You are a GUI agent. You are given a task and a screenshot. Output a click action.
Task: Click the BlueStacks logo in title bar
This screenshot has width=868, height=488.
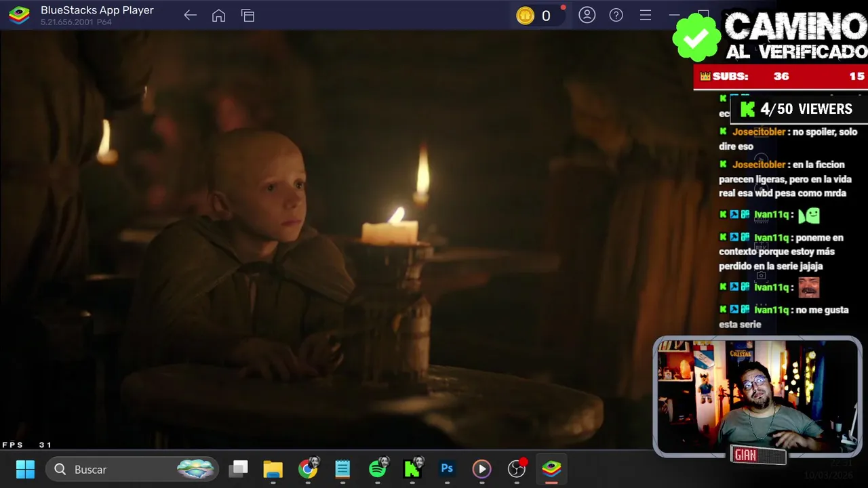pos(19,16)
